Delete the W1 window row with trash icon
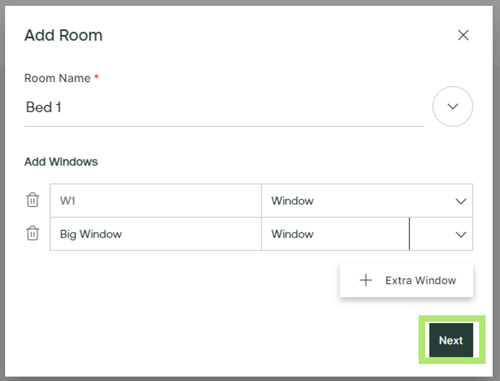Screen dimensions: 500x381 [32, 200]
